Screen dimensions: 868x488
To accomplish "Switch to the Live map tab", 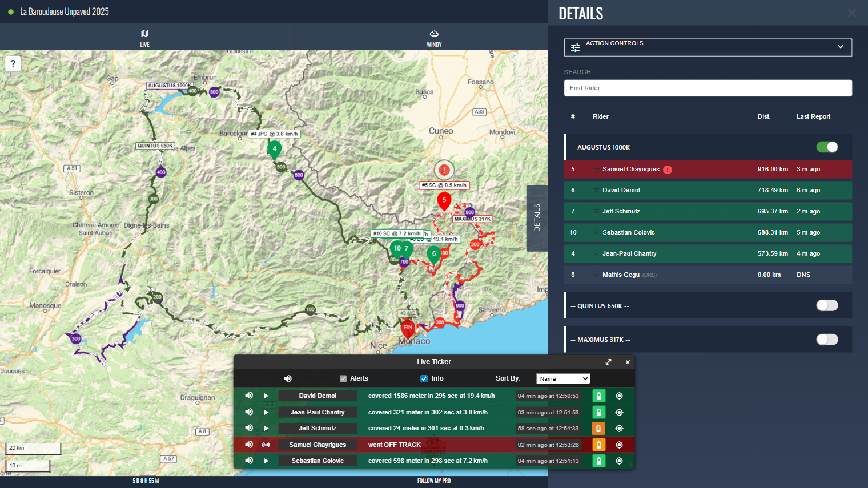I will (144, 38).
